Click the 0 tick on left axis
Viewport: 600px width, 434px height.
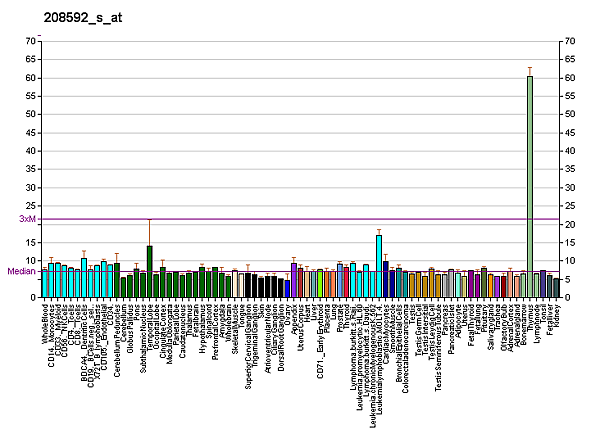click(x=32, y=297)
